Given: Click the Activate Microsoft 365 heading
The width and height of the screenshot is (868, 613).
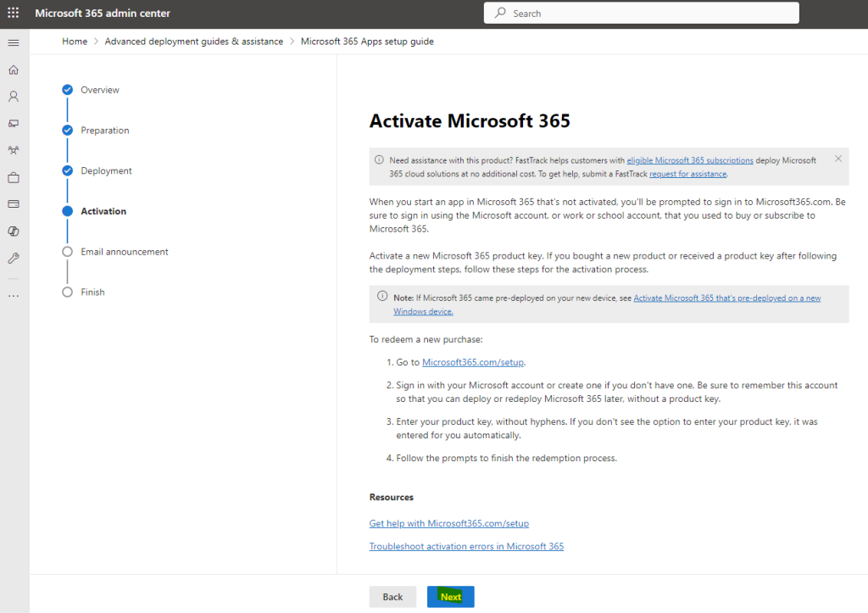Looking at the screenshot, I should pos(470,120).
